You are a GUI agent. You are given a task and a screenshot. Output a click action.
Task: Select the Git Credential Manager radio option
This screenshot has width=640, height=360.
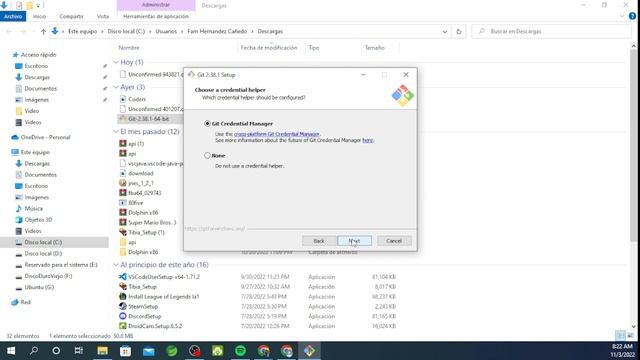click(207, 123)
